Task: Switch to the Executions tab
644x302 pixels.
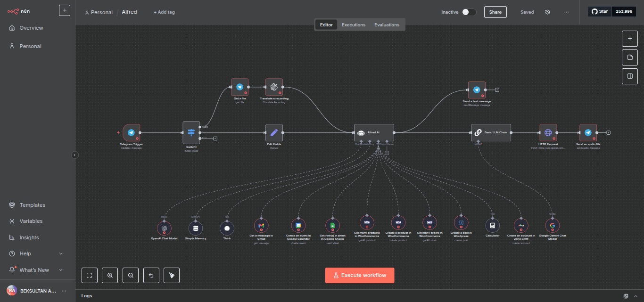Action: click(353, 25)
